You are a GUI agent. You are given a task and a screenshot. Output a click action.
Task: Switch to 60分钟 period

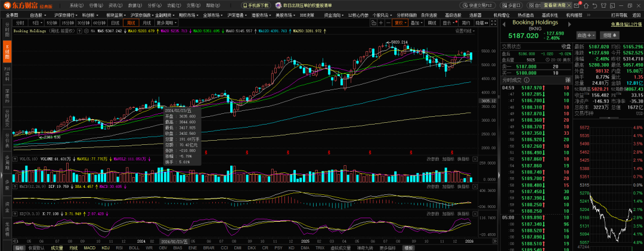tap(99, 23)
